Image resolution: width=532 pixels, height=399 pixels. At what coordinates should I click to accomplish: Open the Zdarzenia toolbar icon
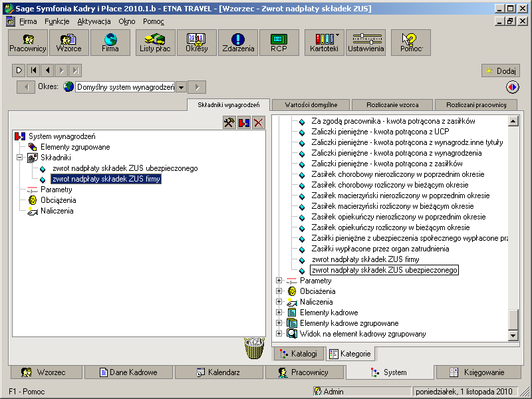coord(238,43)
